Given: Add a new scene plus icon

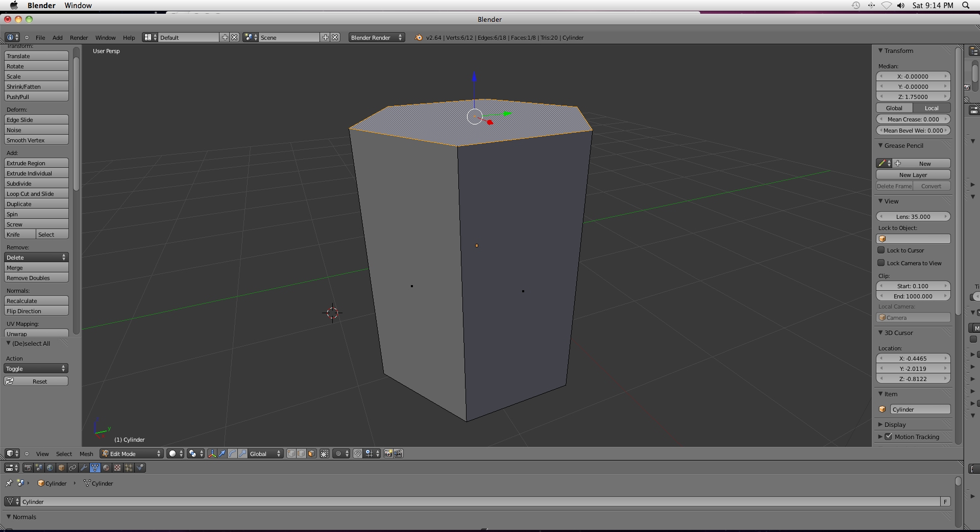Looking at the screenshot, I should [325, 37].
